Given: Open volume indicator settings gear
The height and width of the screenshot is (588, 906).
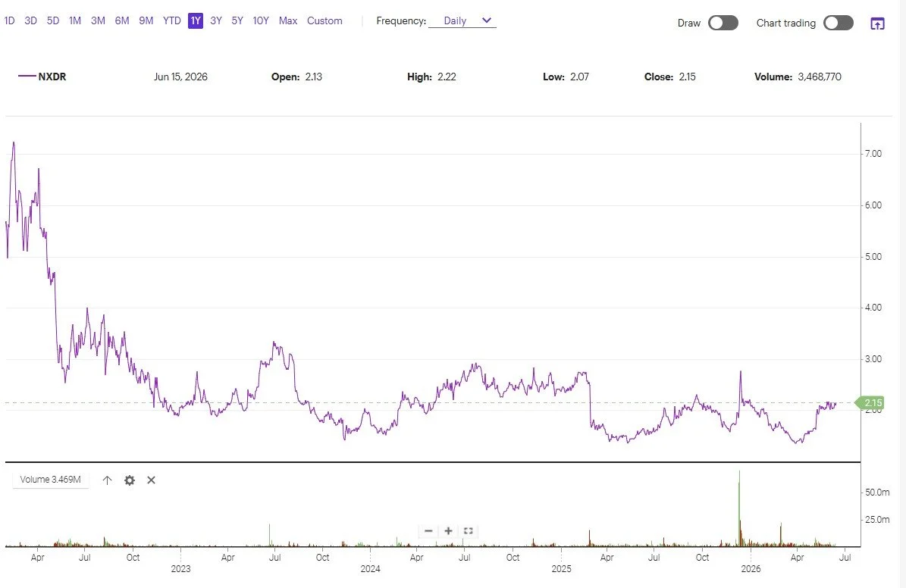Looking at the screenshot, I should (x=130, y=480).
